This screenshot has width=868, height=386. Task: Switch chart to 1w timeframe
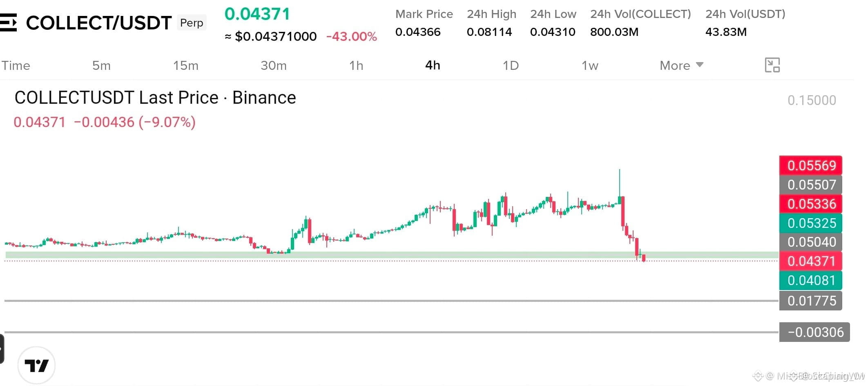(x=590, y=65)
